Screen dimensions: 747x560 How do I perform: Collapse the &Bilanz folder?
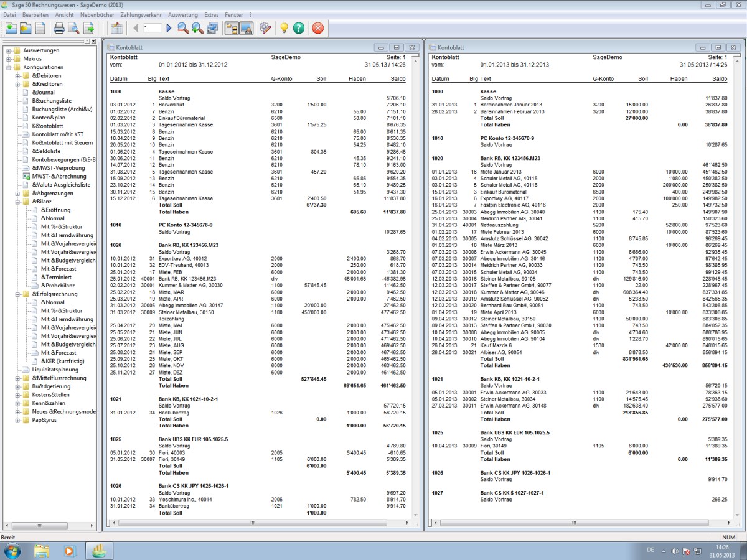[17, 202]
